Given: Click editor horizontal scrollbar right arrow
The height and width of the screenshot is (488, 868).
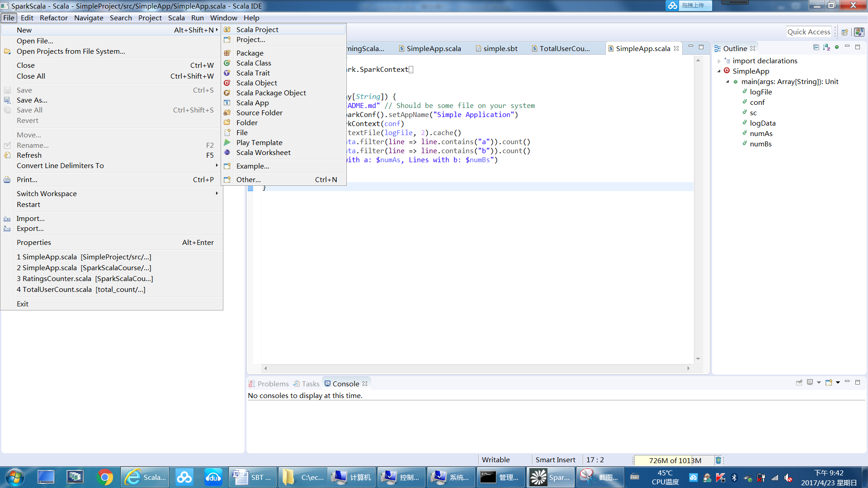Looking at the screenshot, I should (689, 369).
